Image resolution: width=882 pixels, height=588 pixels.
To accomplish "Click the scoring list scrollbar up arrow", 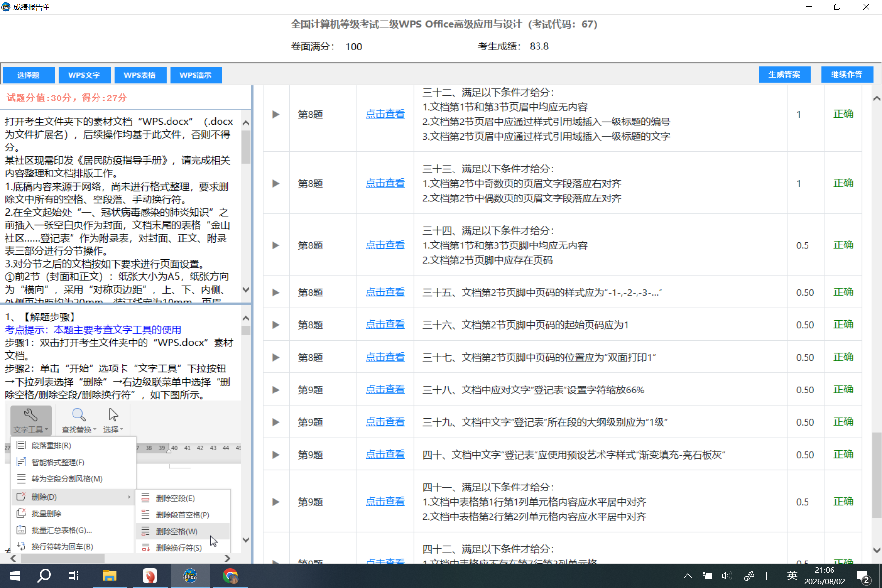I will pos(877,98).
